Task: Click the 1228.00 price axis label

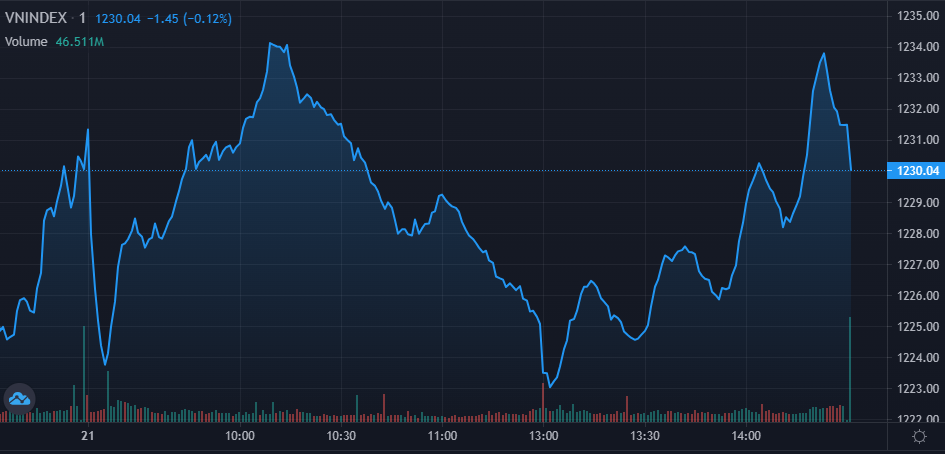Action: (917, 233)
